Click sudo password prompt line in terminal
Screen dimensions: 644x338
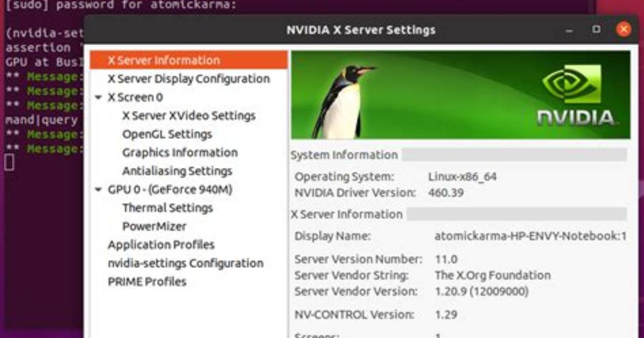(x=121, y=5)
